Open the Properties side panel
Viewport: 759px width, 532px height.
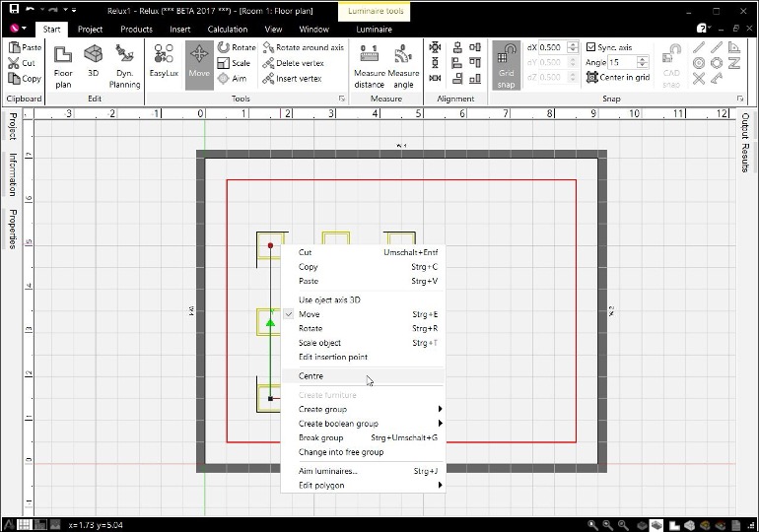(13, 229)
